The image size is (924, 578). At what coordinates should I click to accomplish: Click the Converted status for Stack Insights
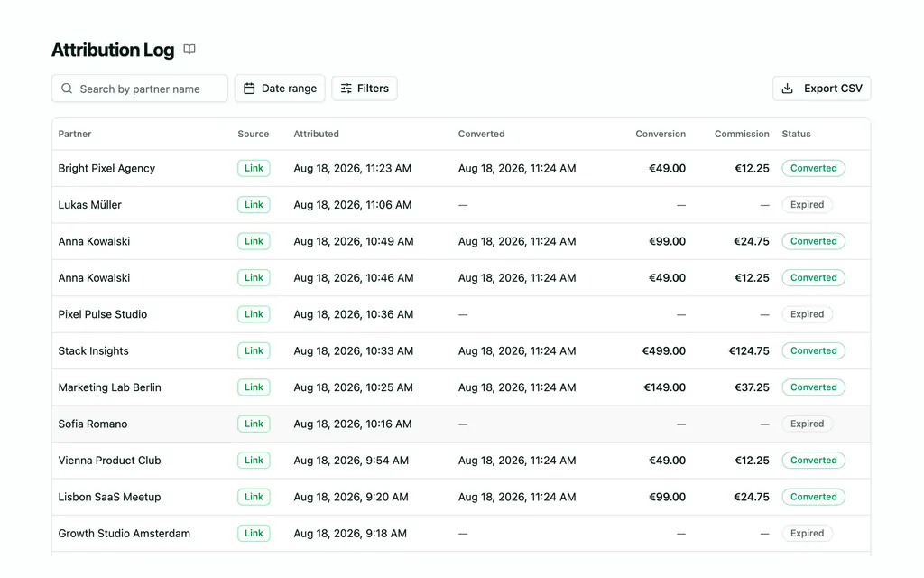point(813,351)
